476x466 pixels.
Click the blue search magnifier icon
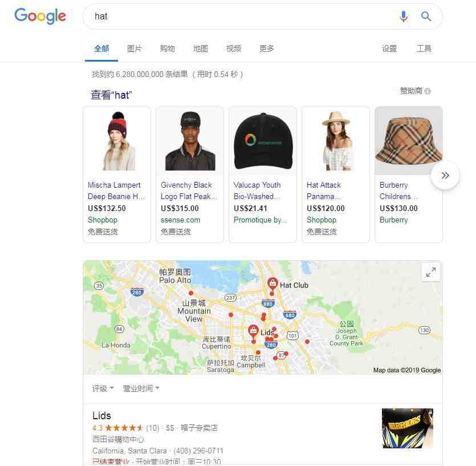(x=426, y=16)
